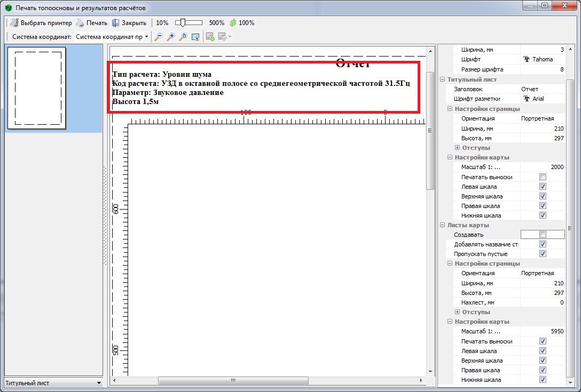The height and width of the screenshot is (392, 581).
Task: Click the zoom slider handle
Action: 183,23
